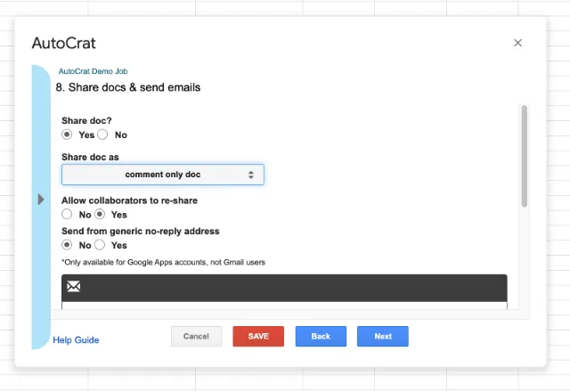Click the AutoCrat Demo Job link
Screen dimensions: 570x392
point(93,71)
